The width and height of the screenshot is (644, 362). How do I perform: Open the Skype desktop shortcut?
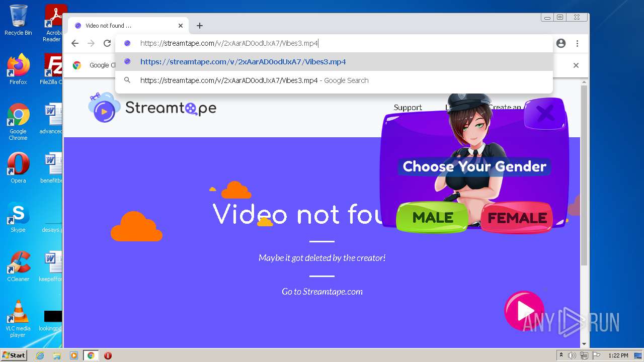pos(18,217)
